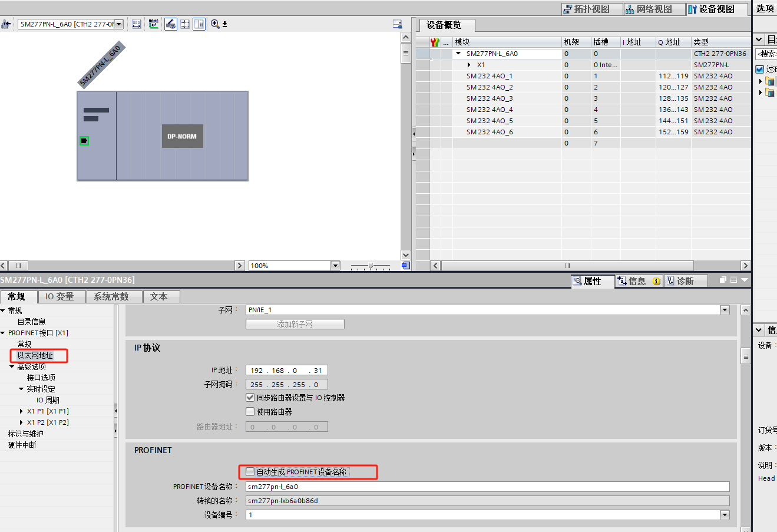Expand the X1 row in device overview

tap(469, 65)
